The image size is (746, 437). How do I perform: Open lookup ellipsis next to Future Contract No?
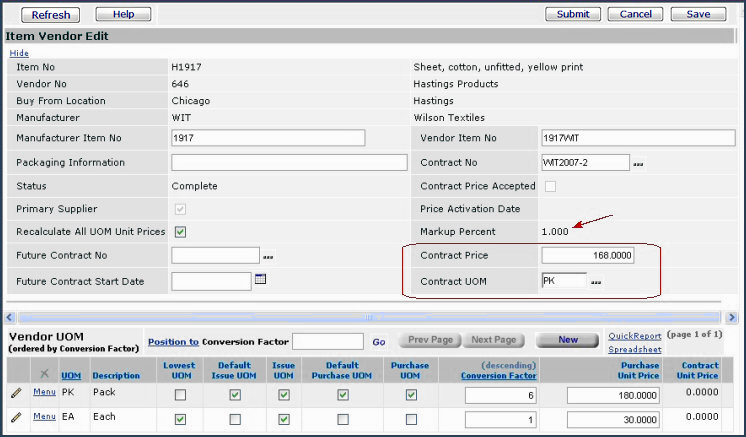coord(268,257)
